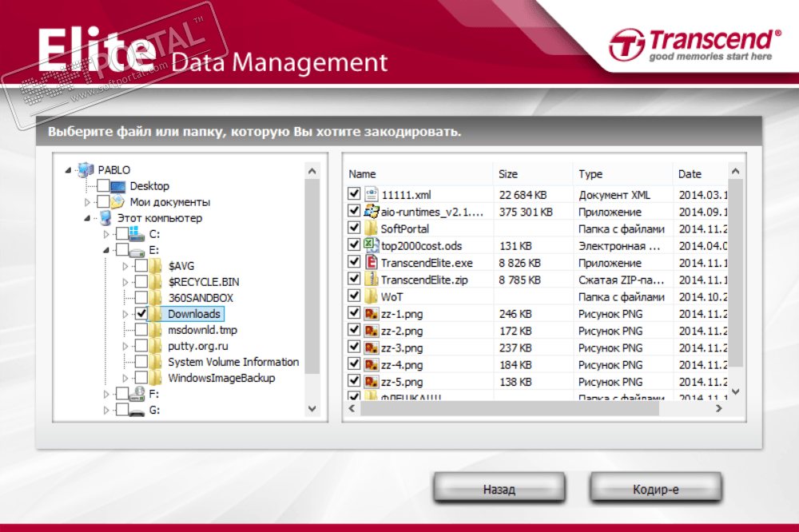Screen dimensions: 799x532
Task: Click the SoftPortal folder icon in list
Action: point(372,228)
